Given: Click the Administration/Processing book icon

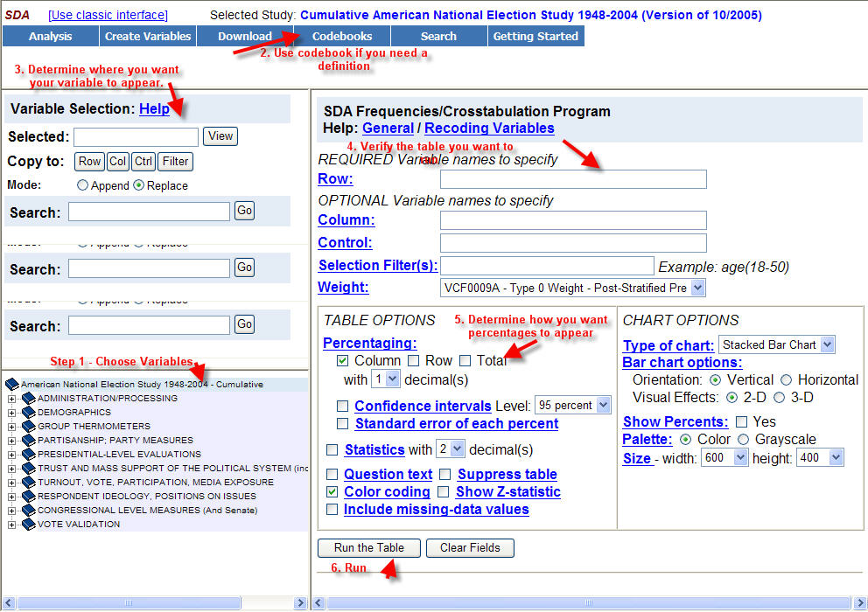Looking at the screenshot, I should click(28, 399).
